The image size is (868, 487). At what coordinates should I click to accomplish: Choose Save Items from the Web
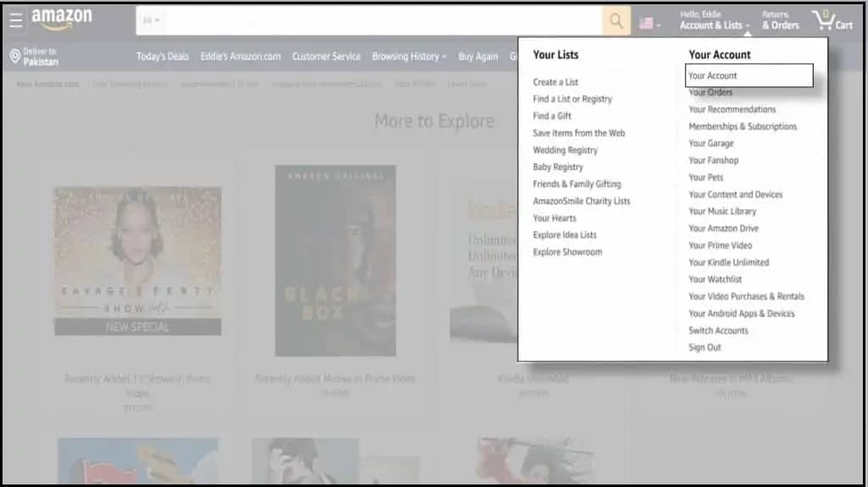pos(578,133)
